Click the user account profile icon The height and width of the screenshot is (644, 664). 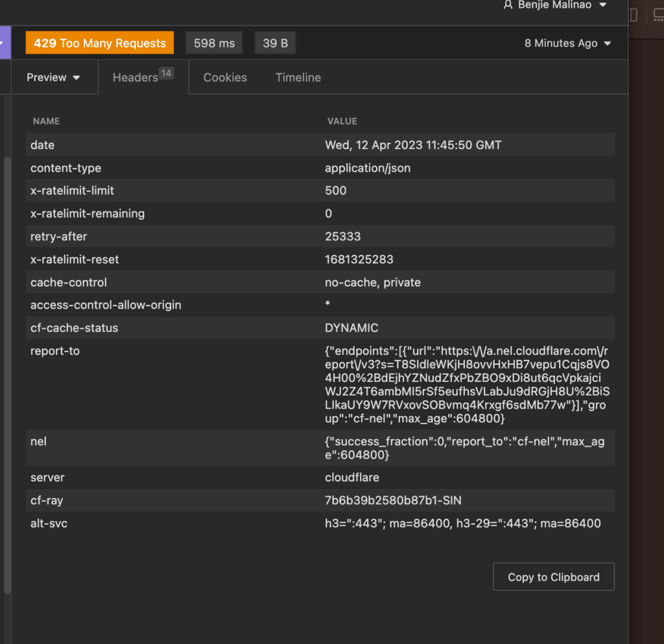508,5
